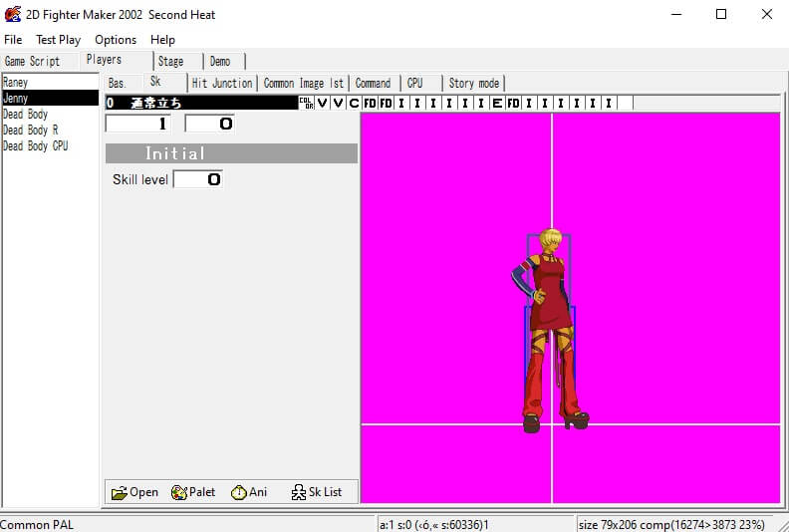Select the E block in the script strip
This screenshot has height=532, width=789.
point(497,104)
